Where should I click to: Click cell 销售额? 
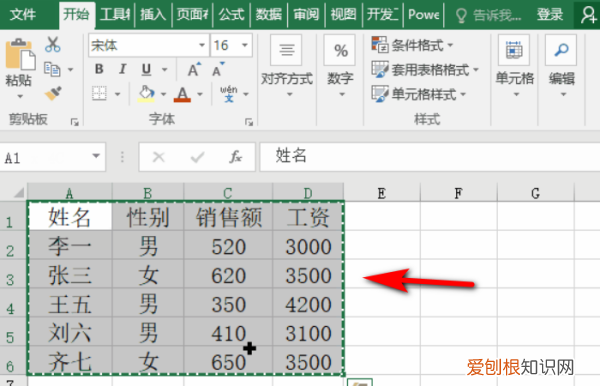(x=228, y=217)
